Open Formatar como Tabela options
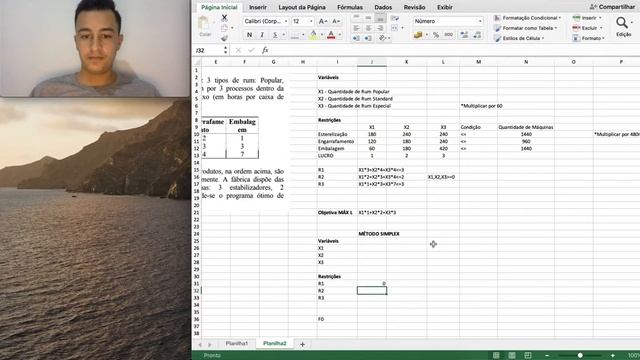 point(526,28)
